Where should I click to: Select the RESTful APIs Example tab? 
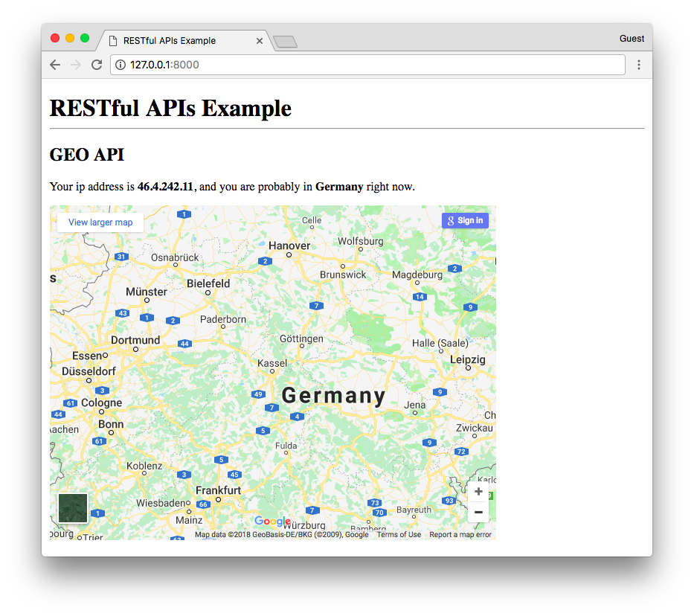[x=186, y=41]
